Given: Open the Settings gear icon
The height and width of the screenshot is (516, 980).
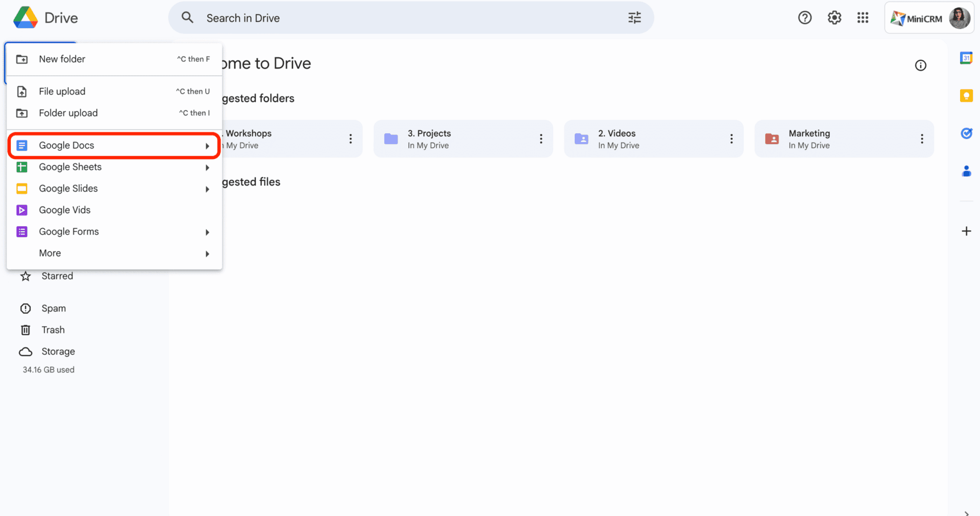Looking at the screenshot, I should click(x=834, y=18).
